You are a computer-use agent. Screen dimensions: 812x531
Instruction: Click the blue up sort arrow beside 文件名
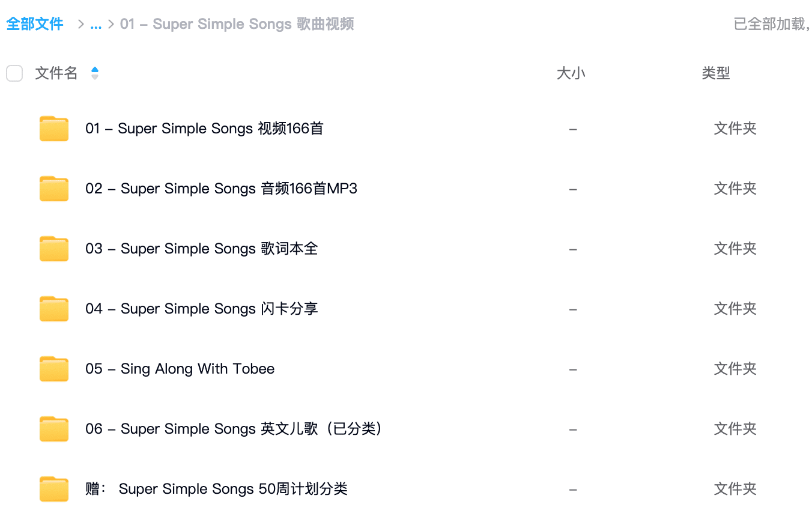pyautogui.click(x=94, y=69)
